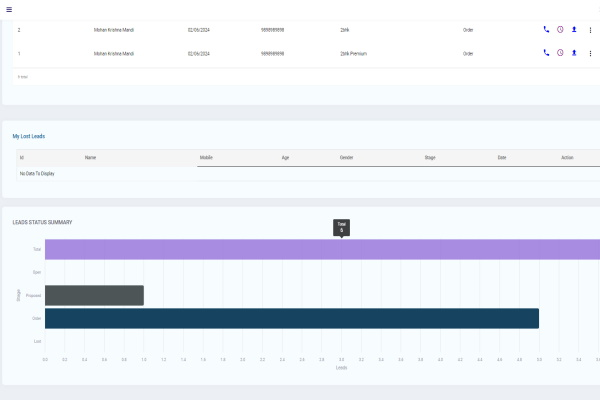Click the Stage column header in lost leads
Image resolution: width=600 pixels, height=400 pixels.
(x=430, y=158)
